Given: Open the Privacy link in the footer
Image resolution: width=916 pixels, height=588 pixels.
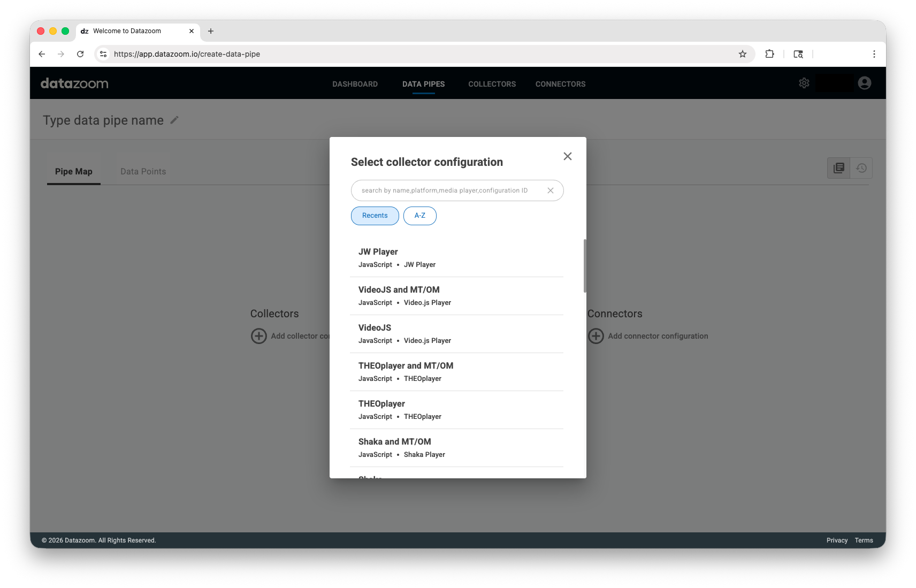Looking at the screenshot, I should click(837, 540).
